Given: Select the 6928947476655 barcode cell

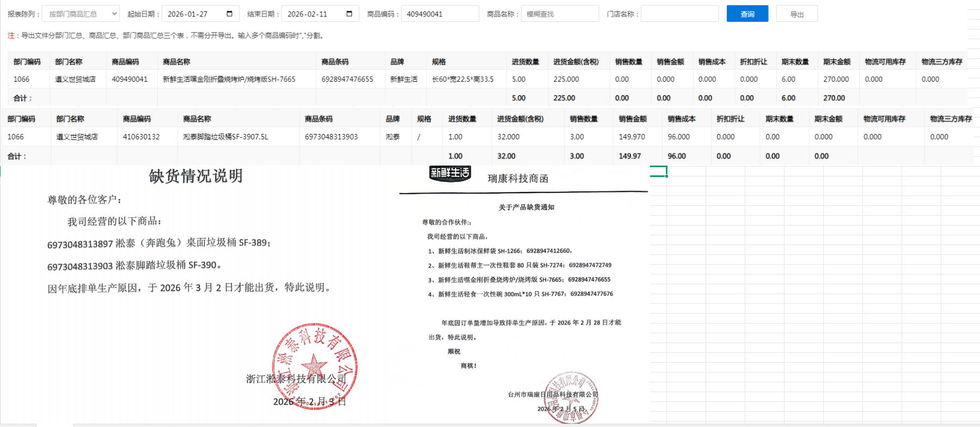Looking at the screenshot, I should (347, 80).
